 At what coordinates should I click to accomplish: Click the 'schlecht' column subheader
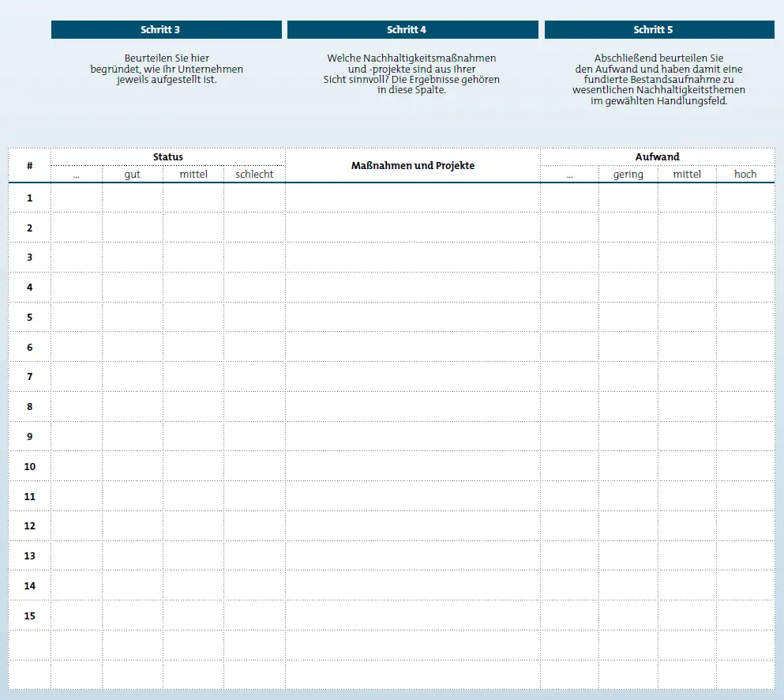pyautogui.click(x=254, y=175)
